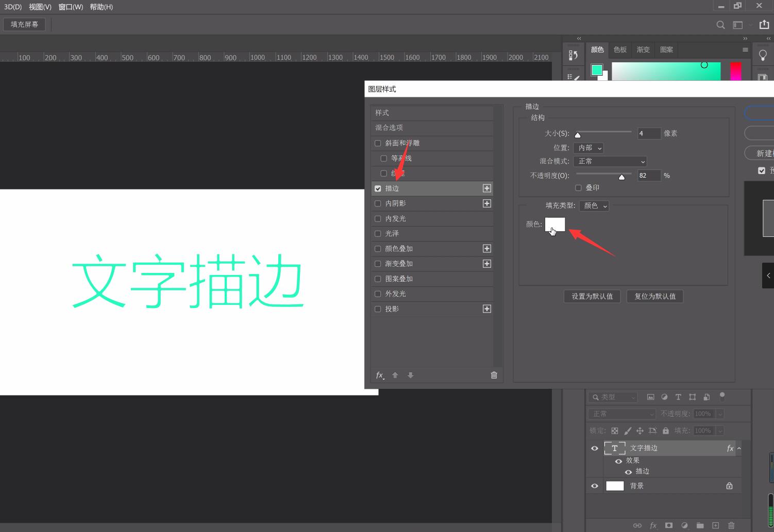This screenshot has width=774, height=532.
Task: Open layer filter 类型 dropdown
Action: tap(613, 397)
